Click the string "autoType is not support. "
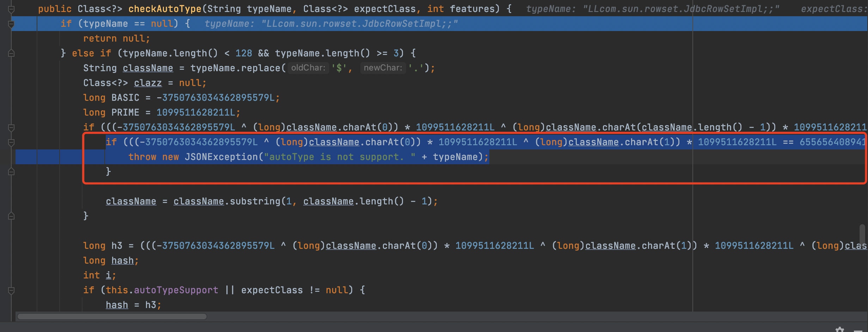Viewport: 868px width, 332px height. tap(340, 157)
